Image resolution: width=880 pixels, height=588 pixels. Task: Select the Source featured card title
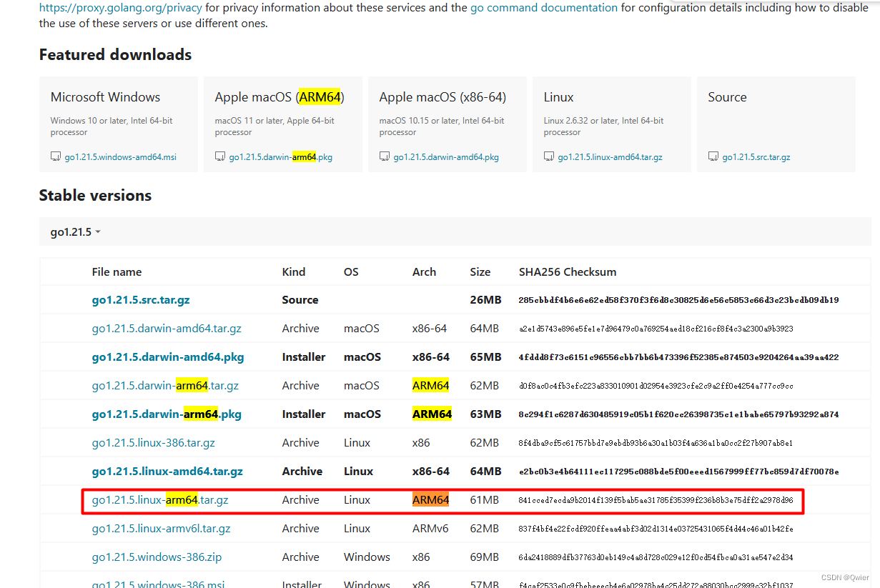pyautogui.click(x=727, y=97)
